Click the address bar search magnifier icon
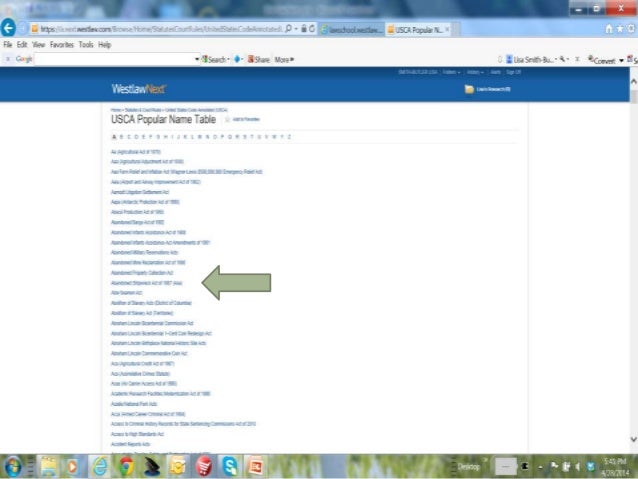 (288, 28)
